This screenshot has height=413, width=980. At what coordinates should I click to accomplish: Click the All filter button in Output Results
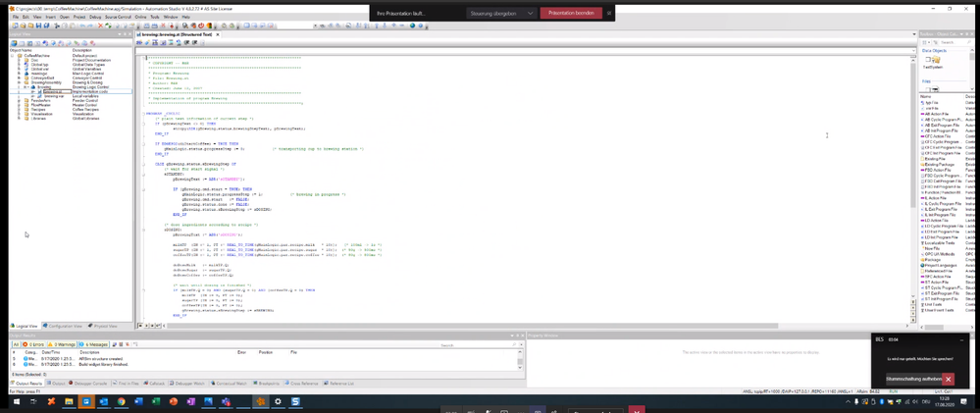tap(17, 344)
